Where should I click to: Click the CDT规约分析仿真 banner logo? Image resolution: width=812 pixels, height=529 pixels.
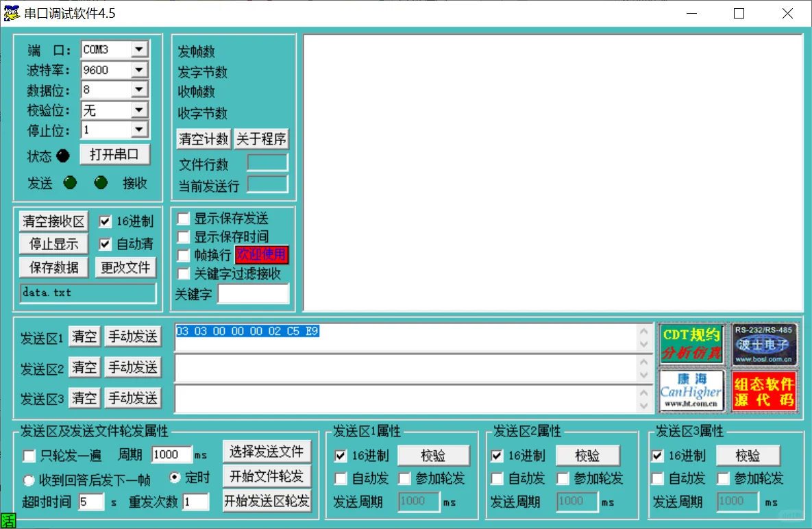[x=691, y=343]
